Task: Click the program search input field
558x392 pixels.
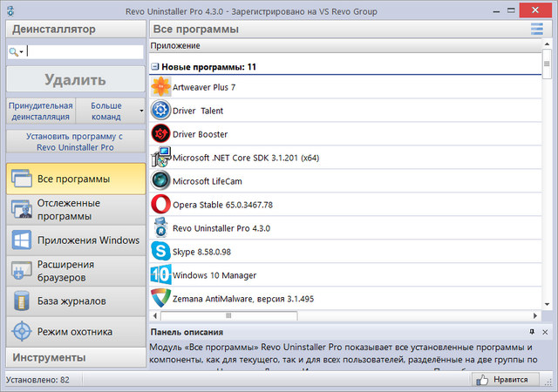Action: 84,52
